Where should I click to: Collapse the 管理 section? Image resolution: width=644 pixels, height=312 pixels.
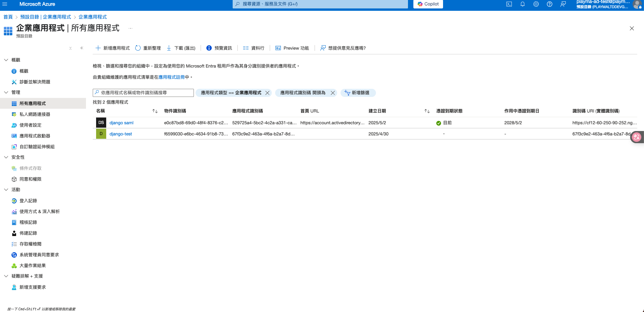[6, 92]
